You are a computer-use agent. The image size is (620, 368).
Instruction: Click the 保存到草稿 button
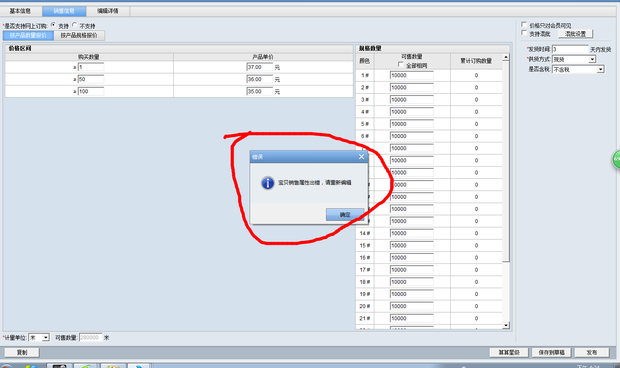tap(552, 353)
